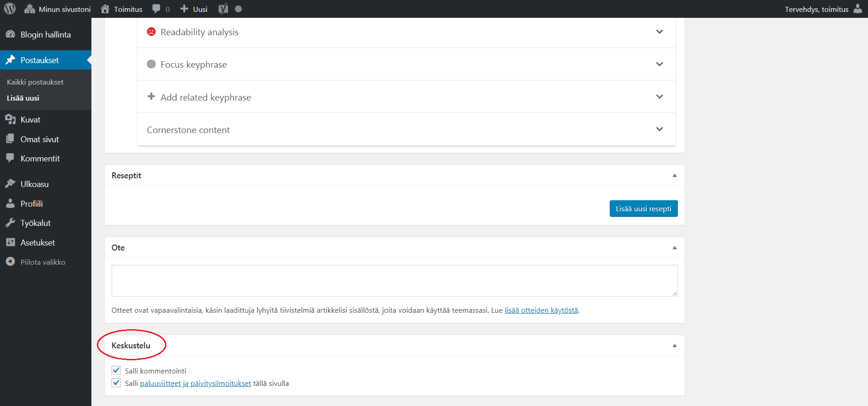
Task: Click the Ulkoasu brush icon
Action: pos(10,184)
